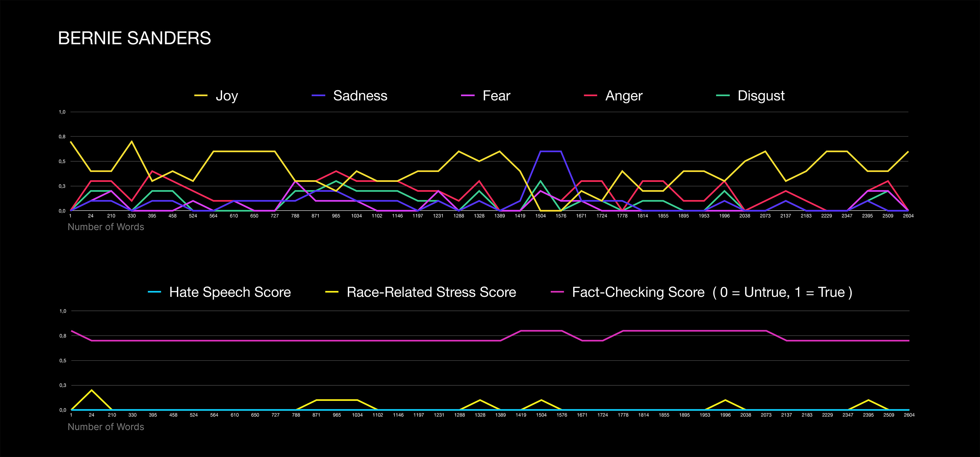Image resolution: width=980 pixels, height=457 pixels.
Task: Select the Anger legend label
Action: (624, 96)
